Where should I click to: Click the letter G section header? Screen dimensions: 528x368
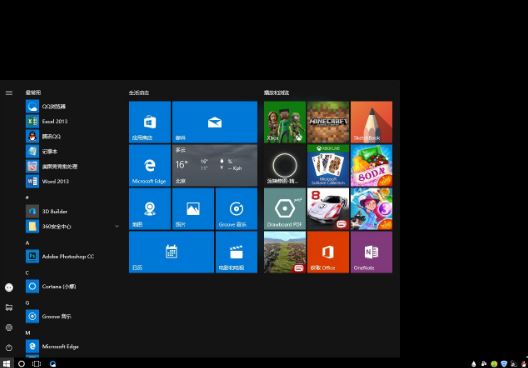pos(27,303)
